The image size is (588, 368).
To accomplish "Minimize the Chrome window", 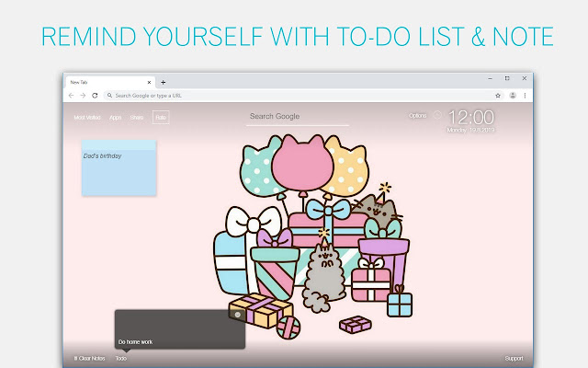I will [x=490, y=78].
